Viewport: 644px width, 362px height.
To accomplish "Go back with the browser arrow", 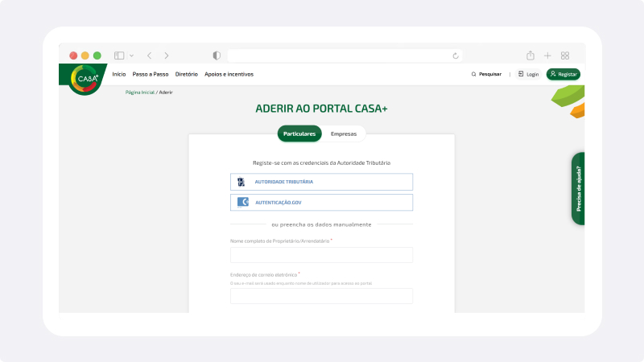I will [149, 56].
